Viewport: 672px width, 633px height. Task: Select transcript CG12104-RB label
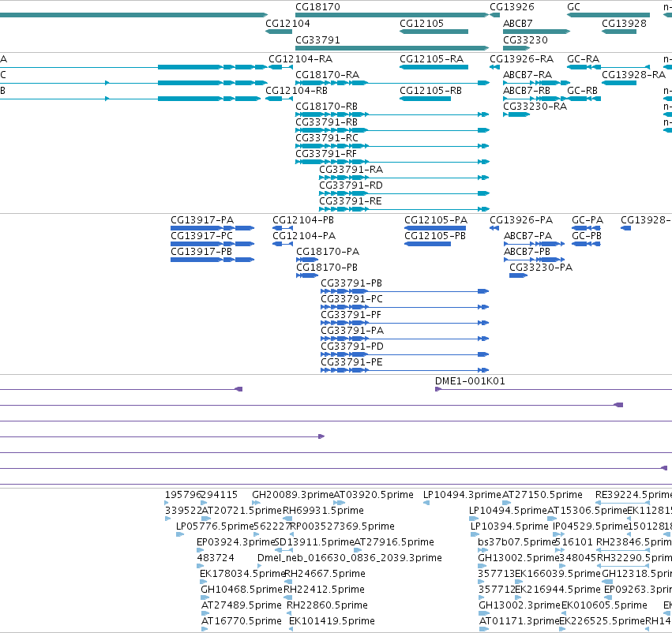coord(297,91)
